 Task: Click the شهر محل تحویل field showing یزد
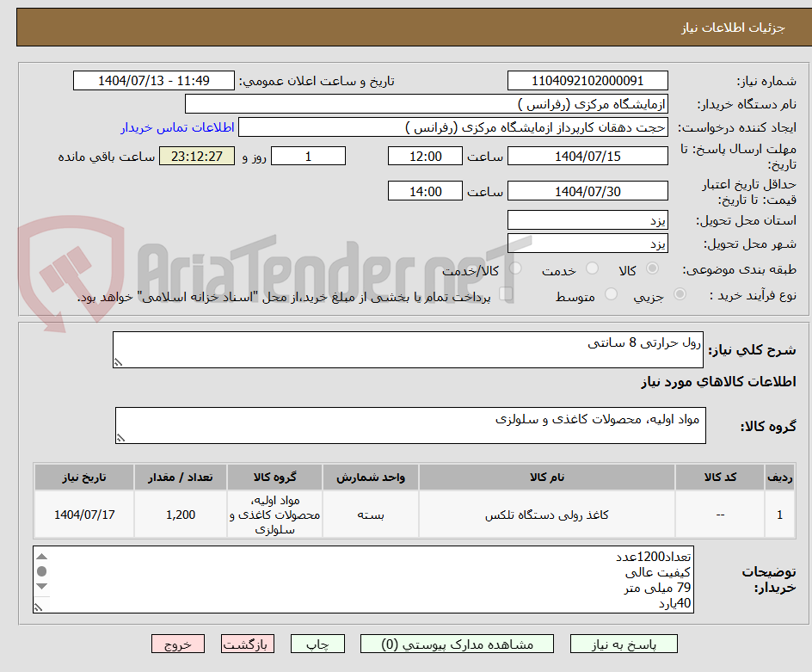587,243
